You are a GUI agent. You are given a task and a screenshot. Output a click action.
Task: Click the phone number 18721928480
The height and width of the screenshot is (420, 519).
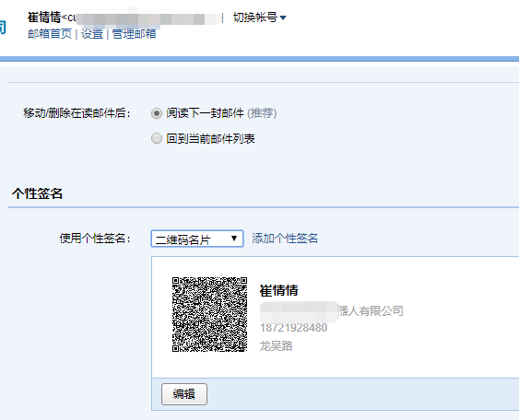pos(293,328)
